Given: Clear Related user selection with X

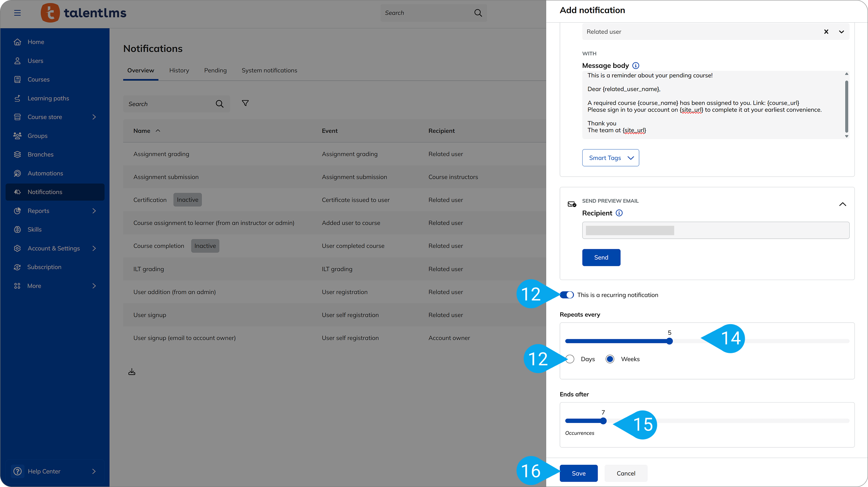Looking at the screenshot, I should tap(826, 32).
